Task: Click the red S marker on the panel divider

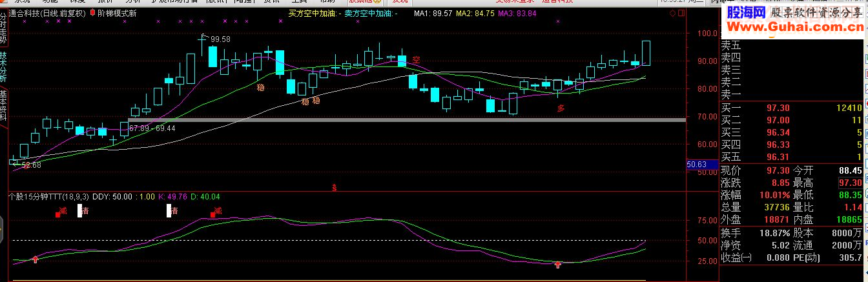Action: click(334, 188)
